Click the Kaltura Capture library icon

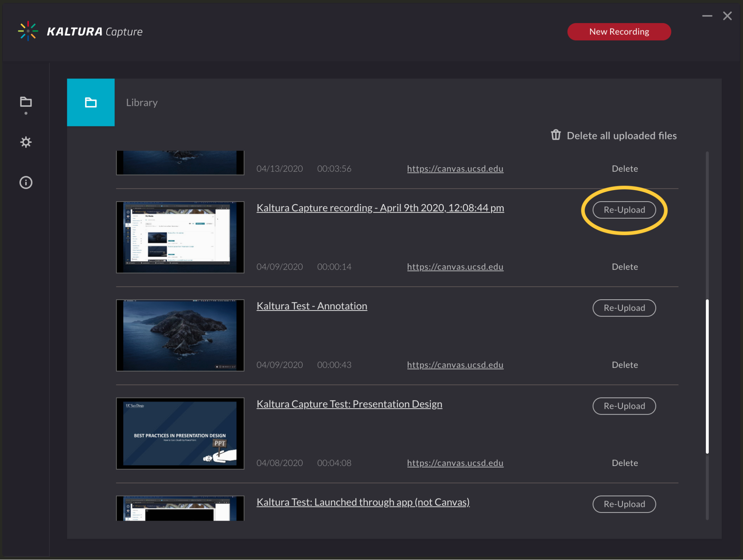(x=26, y=101)
